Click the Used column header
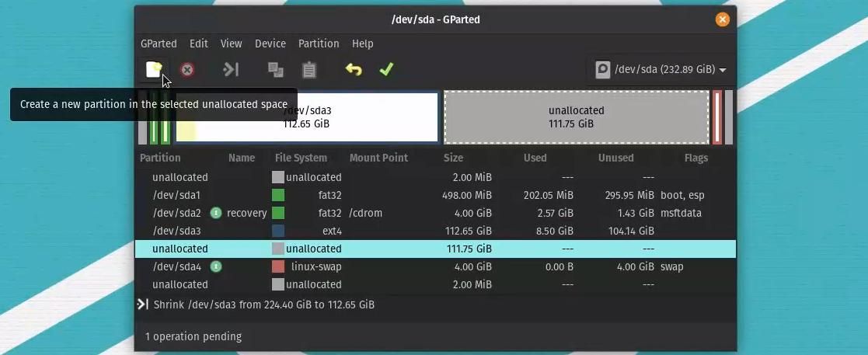Viewport: 868px width, 355px height. coord(535,158)
